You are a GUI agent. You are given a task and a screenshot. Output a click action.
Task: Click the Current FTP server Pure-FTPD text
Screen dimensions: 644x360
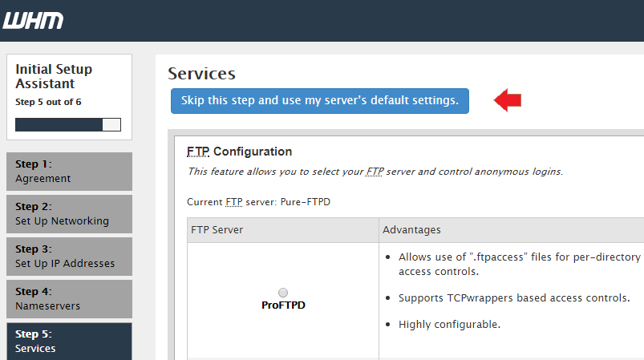tap(258, 202)
